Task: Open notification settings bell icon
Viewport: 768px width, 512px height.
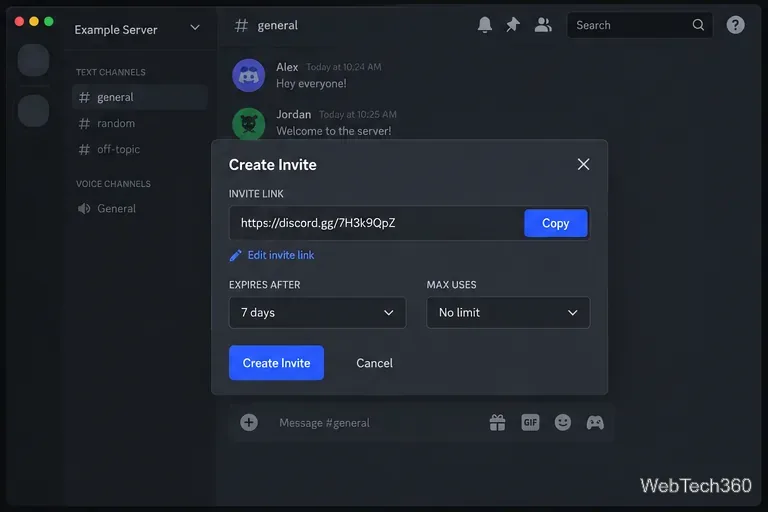Action: point(484,24)
